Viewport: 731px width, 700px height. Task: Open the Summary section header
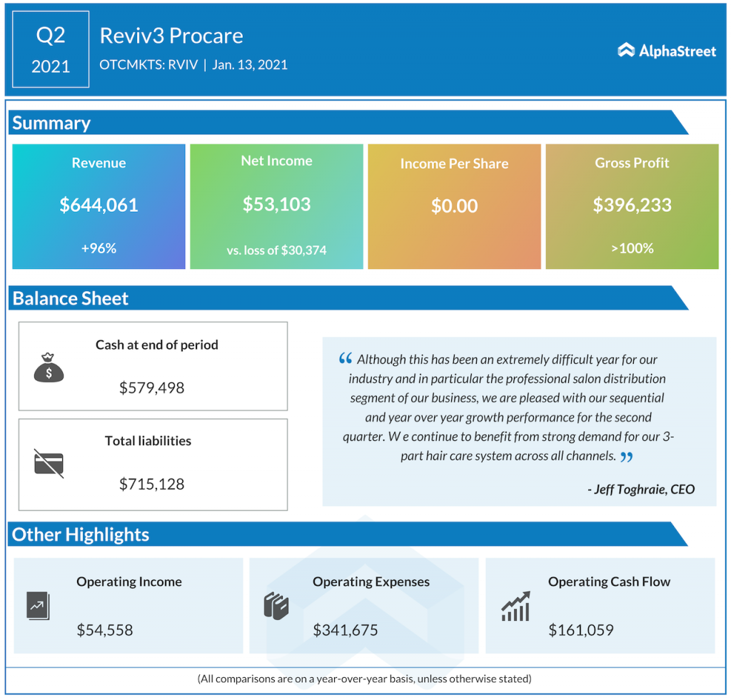pos(50,123)
